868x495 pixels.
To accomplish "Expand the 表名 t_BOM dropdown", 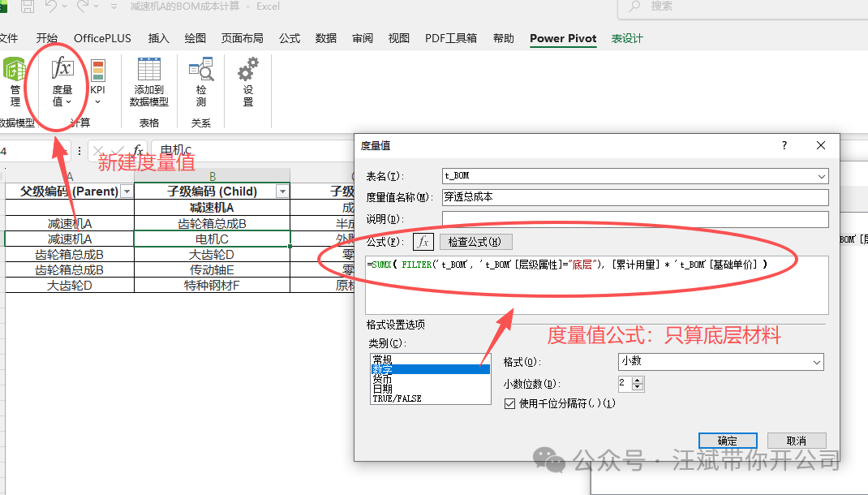I will (x=822, y=176).
